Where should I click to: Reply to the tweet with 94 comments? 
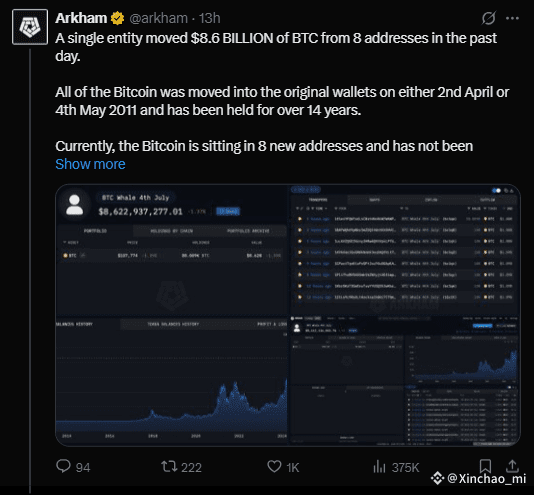[73, 467]
